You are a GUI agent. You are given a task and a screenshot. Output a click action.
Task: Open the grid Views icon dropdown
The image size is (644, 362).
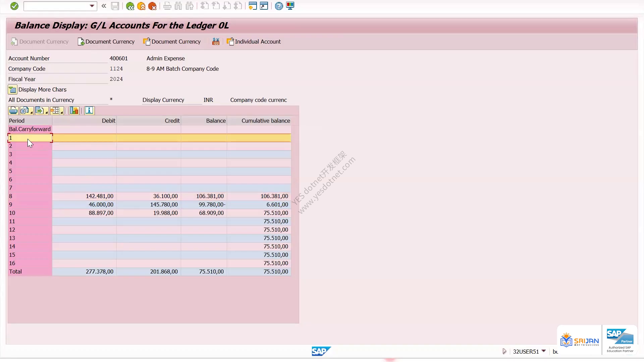(26, 111)
